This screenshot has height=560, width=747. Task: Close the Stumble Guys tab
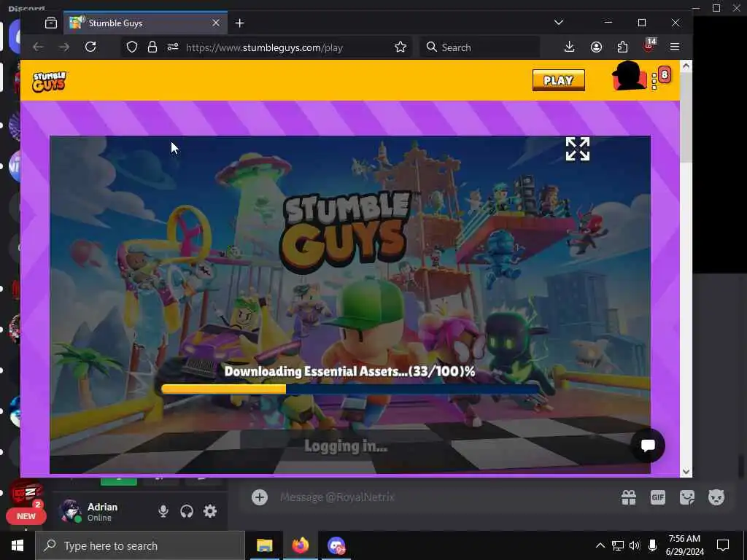pyautogui.click(x=216, y=23)
